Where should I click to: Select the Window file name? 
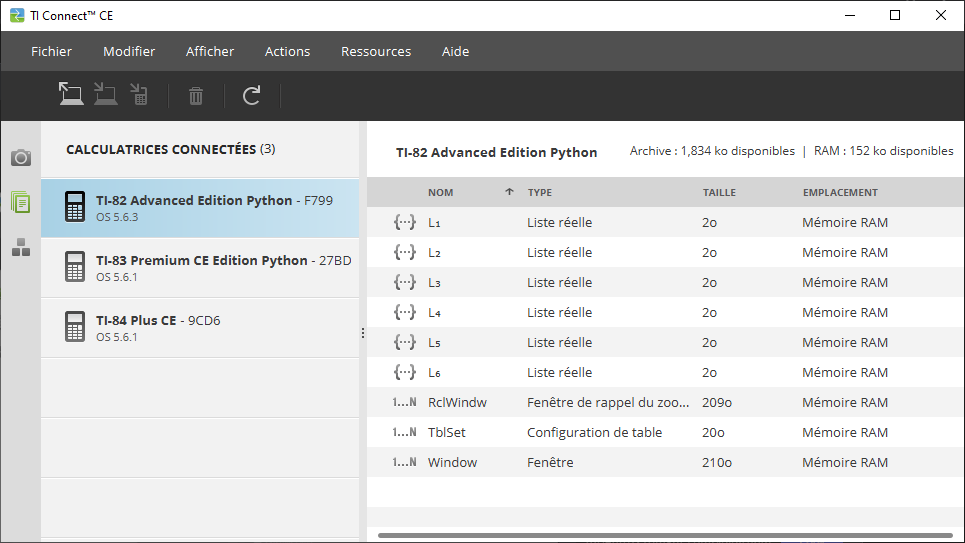452,462
